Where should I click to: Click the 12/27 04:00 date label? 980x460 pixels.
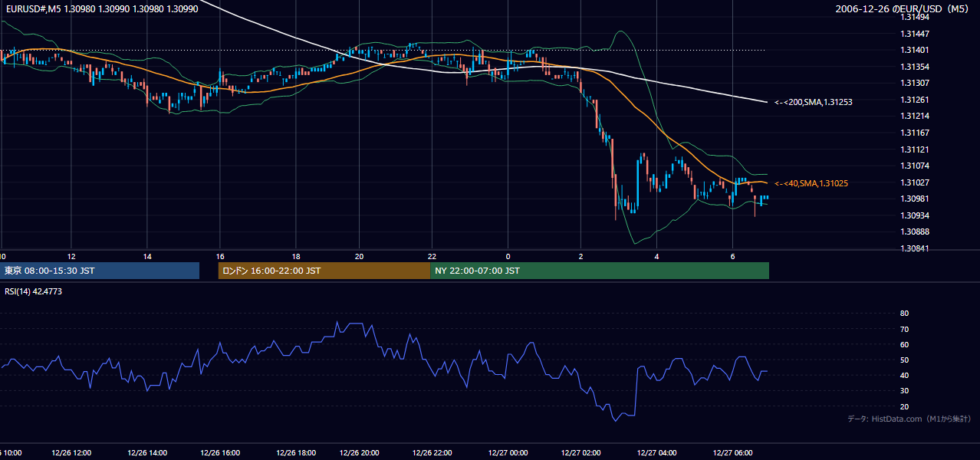(x=656, y=453)
